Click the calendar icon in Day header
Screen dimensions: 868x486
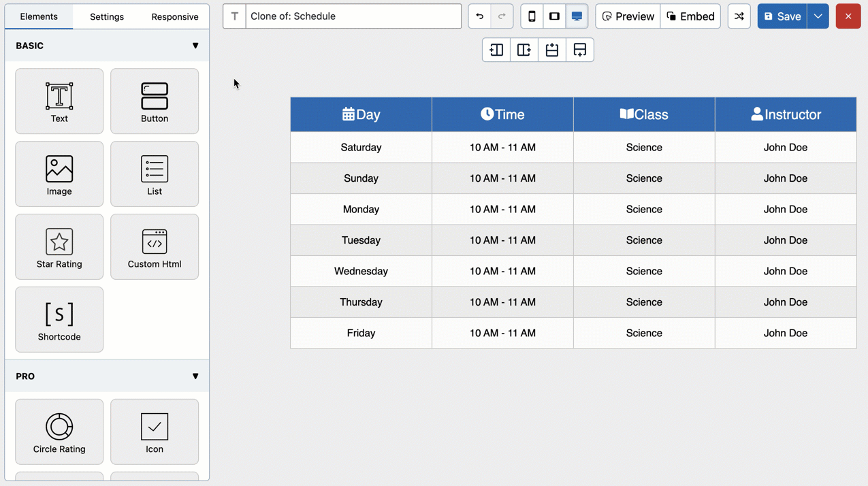pyautogui.click(x=349, y=114)
